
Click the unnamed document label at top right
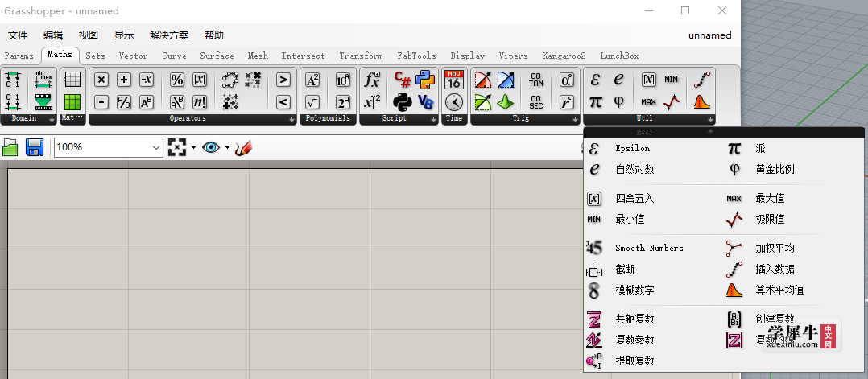pyautogui.click(x=709, y=35)
